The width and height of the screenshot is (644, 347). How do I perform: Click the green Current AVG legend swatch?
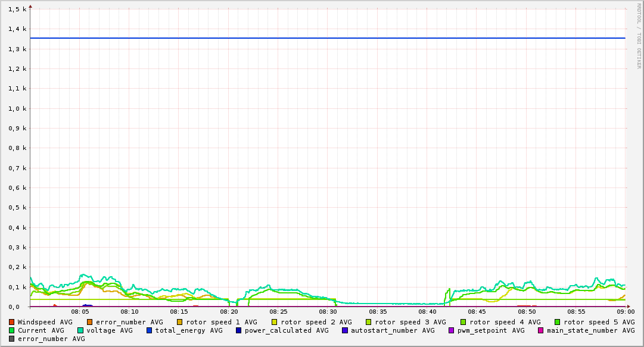[x=11, y=330]
